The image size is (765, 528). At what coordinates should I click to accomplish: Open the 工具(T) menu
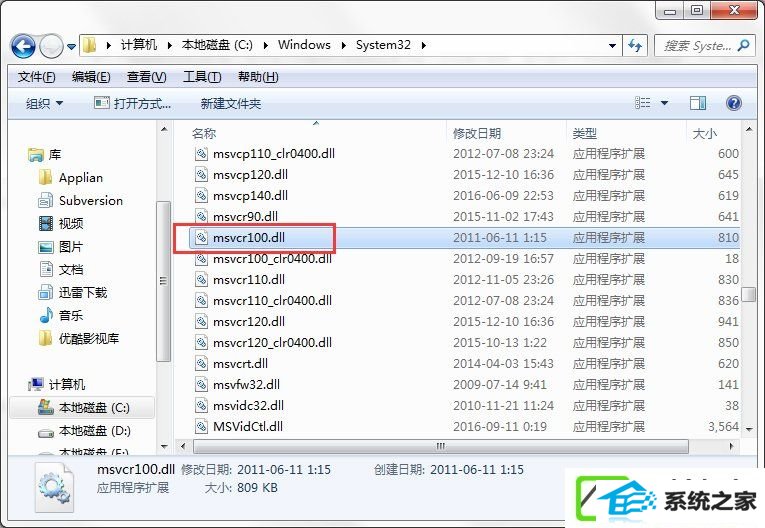[202, 77]
